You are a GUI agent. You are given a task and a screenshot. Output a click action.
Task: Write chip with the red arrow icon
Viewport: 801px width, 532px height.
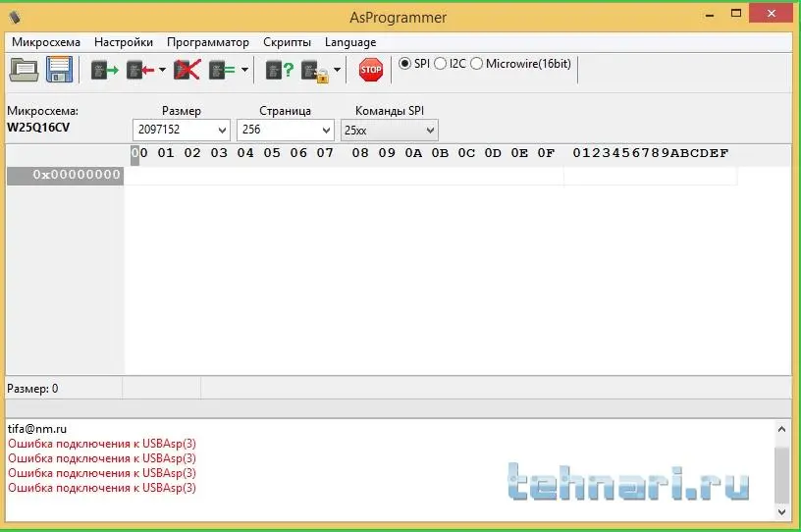(140, 70)
